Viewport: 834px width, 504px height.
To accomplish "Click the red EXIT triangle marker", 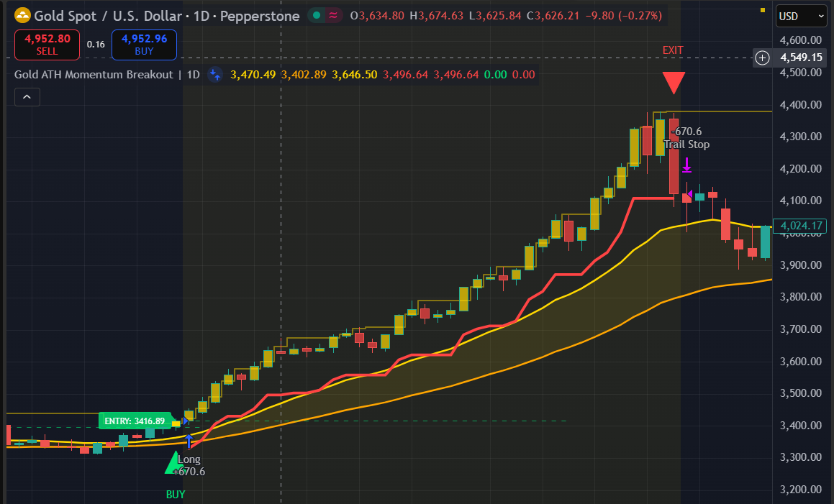I will [674, 83].
